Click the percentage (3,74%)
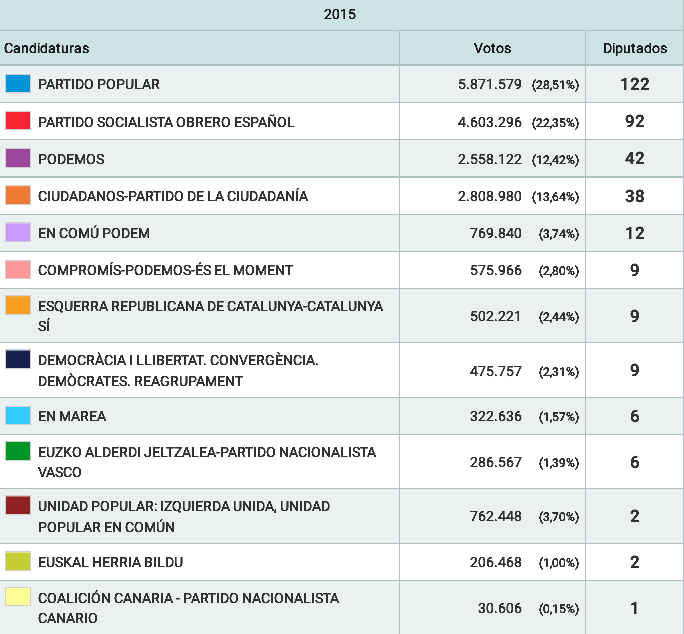This screenshot has width=684, height=634. pos(559,233)
